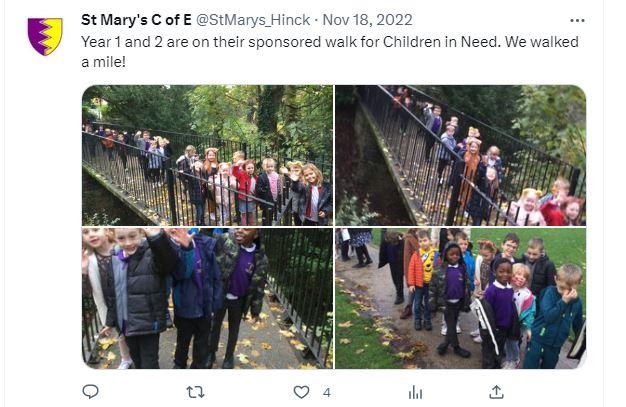Open the St Mary's C of E profile name

[x=137, y=20]
